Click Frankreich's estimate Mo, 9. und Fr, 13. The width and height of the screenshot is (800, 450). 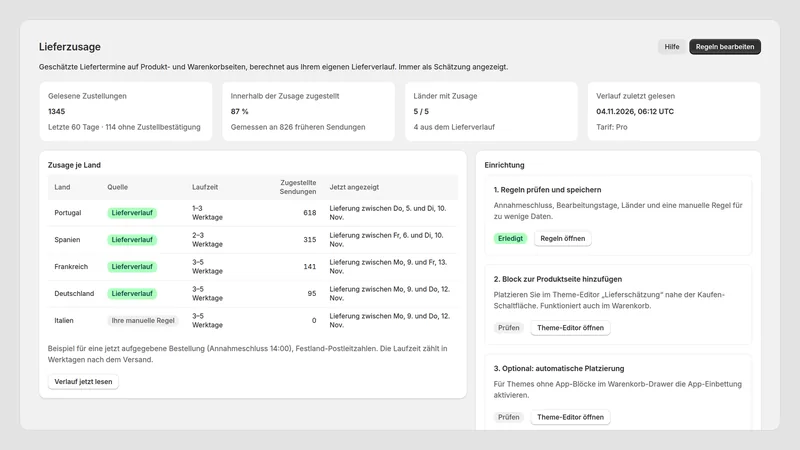[388, 267]
